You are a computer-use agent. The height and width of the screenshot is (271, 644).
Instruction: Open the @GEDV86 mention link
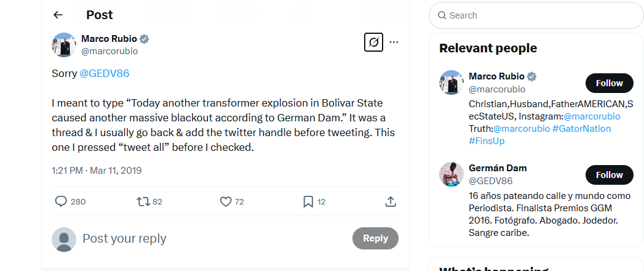(105, 73)
